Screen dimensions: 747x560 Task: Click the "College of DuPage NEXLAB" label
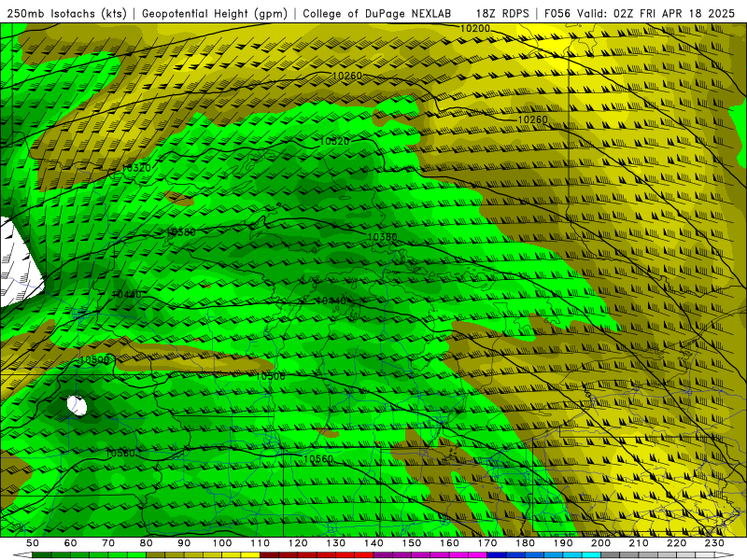click(377, 14)
